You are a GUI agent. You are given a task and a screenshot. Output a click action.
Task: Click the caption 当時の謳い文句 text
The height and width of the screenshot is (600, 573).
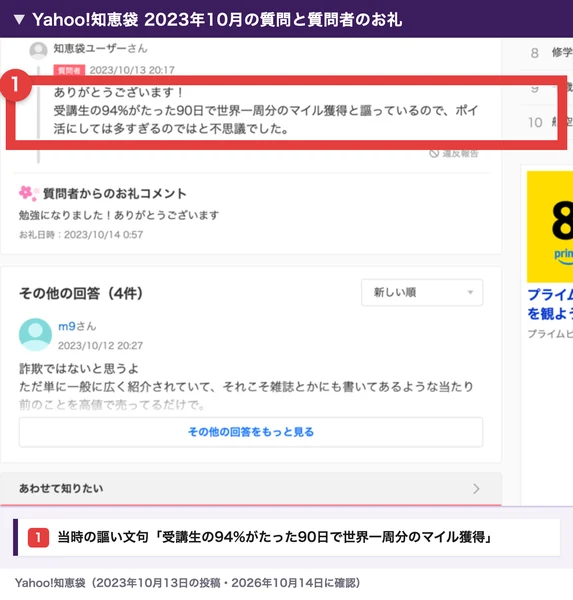(x=274, y=537)
